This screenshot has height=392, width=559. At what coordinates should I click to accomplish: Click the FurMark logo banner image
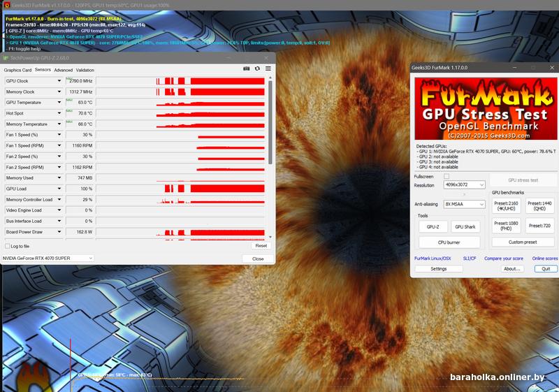tap(486, 109)
